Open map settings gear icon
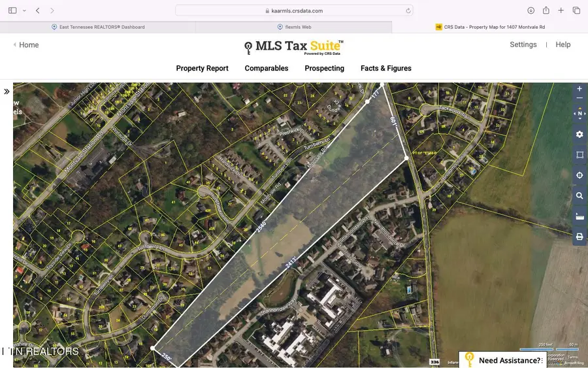The image size is (588, 368). (579, 134)
